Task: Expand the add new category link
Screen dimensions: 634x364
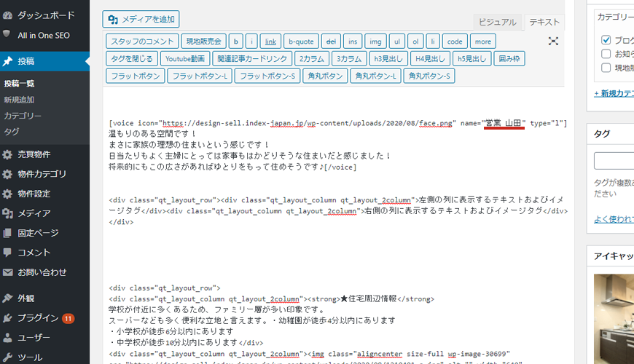Action: [614, 93]
